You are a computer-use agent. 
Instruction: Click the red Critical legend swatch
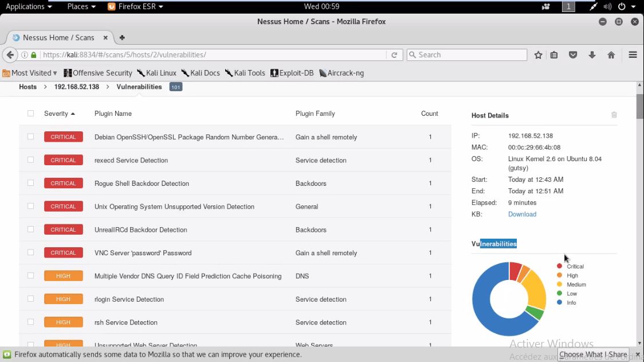click(559, 266)
